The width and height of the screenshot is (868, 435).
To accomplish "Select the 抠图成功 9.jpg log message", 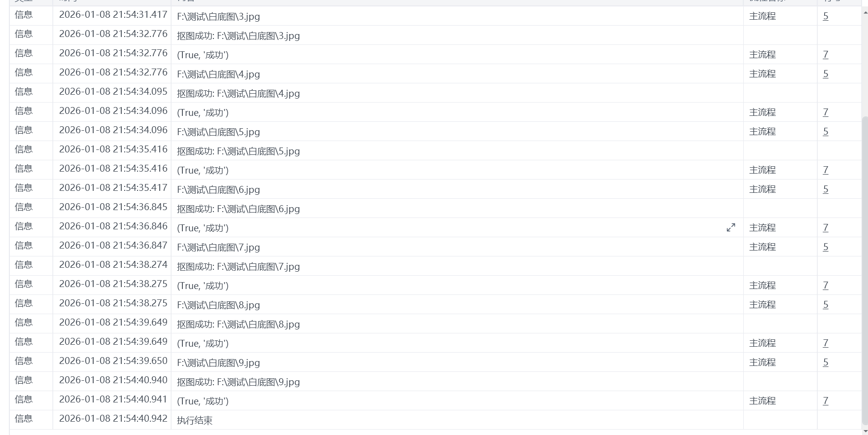I will click(x=238, y=382).
